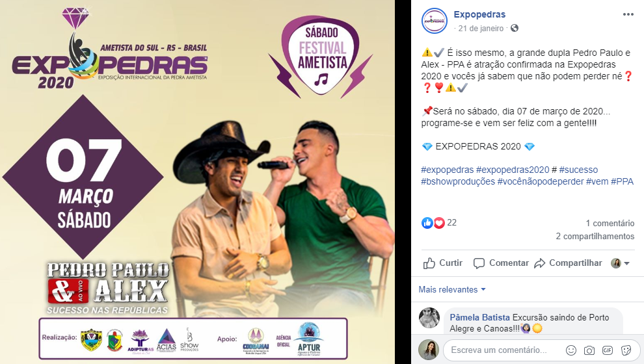Click the public globe privacy icon
This screenshot has width=644, height=364.
[514, 29]
